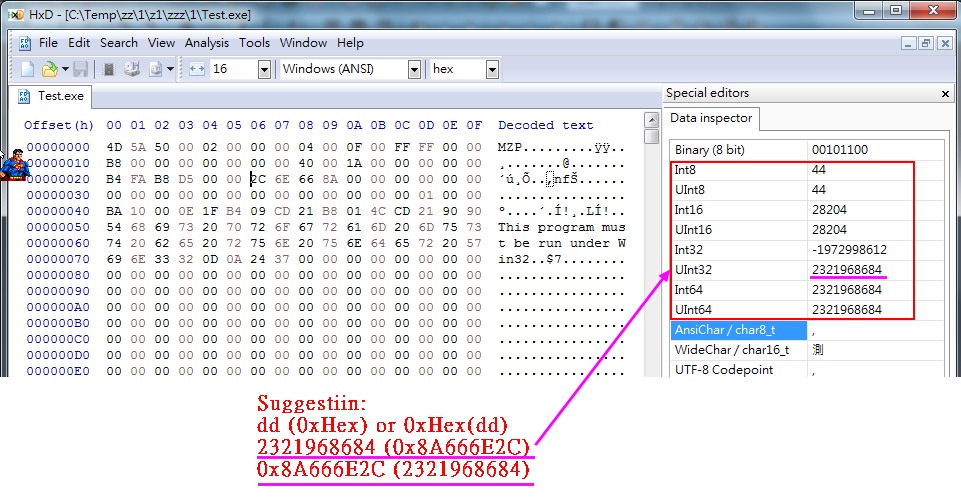Image resolution: width=961 pixels, height=500 pixels.
Task: Select the WideChar / char16_t row
Action: point(807,350)
